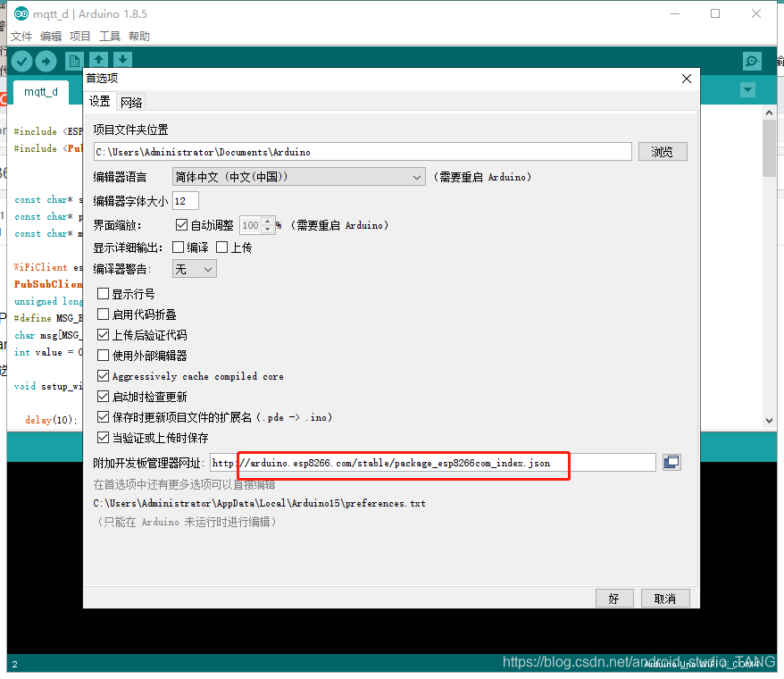Click the 'delay(10);' code line

pyautogui.click(x=52, y=420)
